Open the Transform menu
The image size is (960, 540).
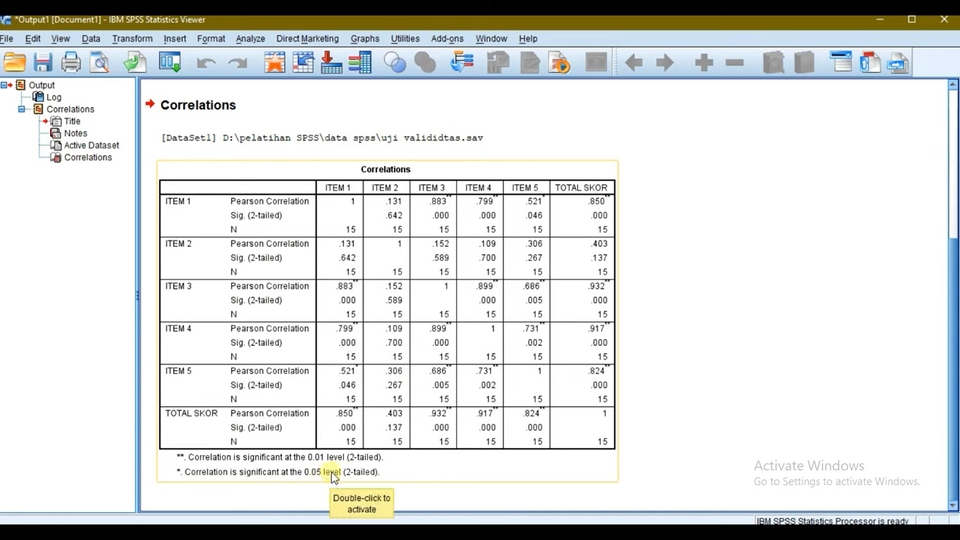point(132,39)
